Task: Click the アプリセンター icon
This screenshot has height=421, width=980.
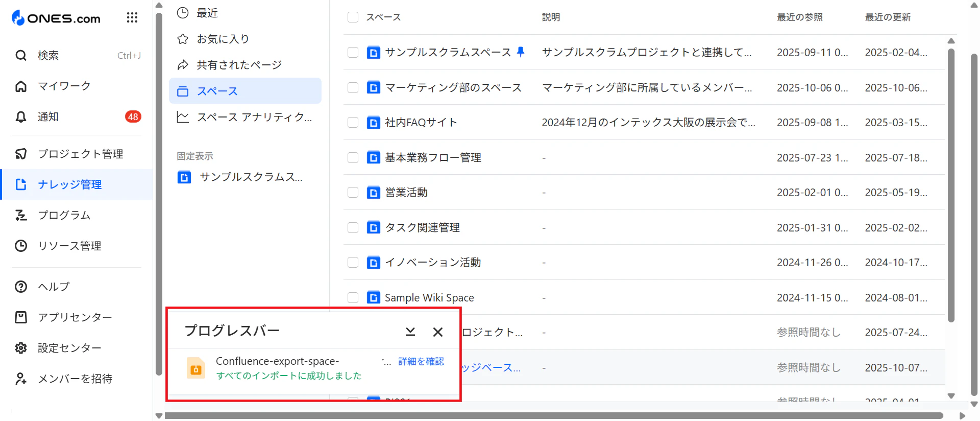Action: click(21, 317)
